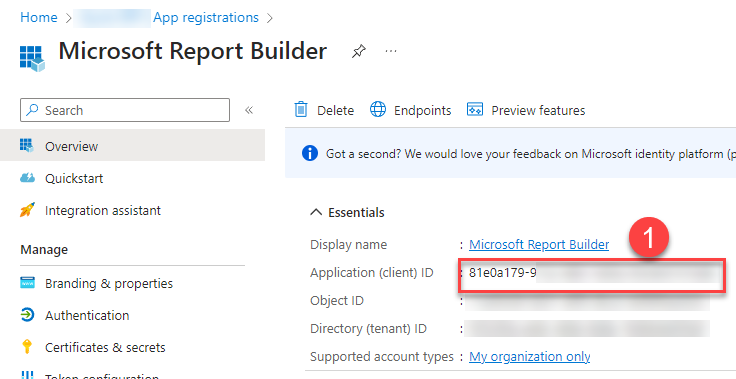
Task: Open Preview features in toolbar
Action: 538,110
